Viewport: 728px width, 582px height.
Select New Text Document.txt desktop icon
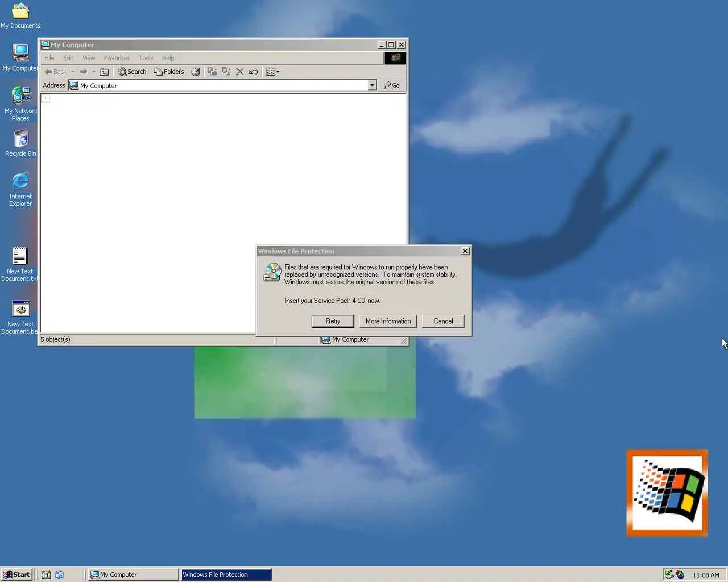[20, 264]
